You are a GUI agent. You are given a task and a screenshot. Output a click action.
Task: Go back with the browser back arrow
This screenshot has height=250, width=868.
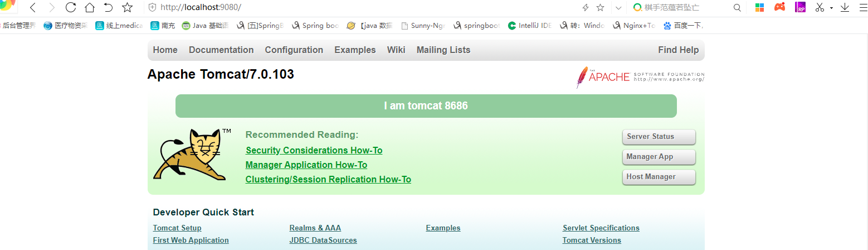pos(33,8)
